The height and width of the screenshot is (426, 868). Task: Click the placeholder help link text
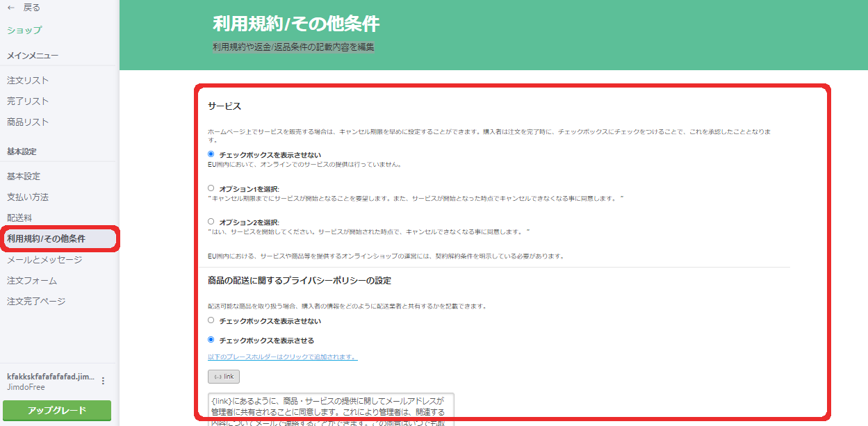[282, 357]
